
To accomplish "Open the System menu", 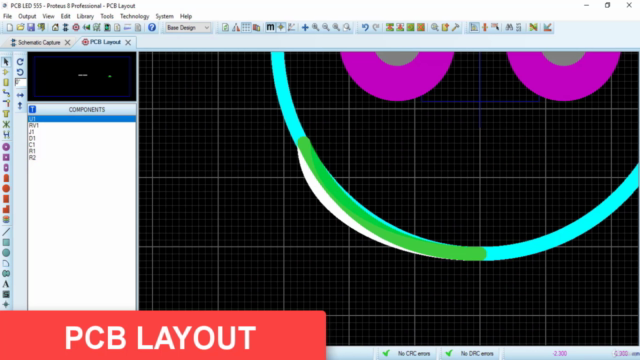I will (x=164, y=16).
